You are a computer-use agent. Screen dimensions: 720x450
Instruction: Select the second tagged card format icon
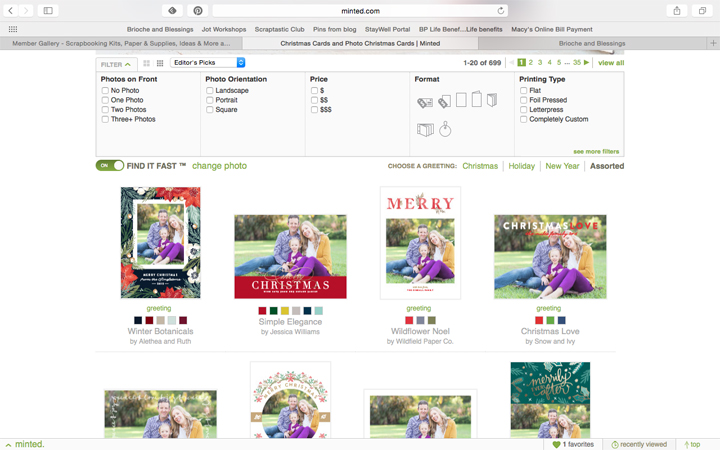pos(444,101)
